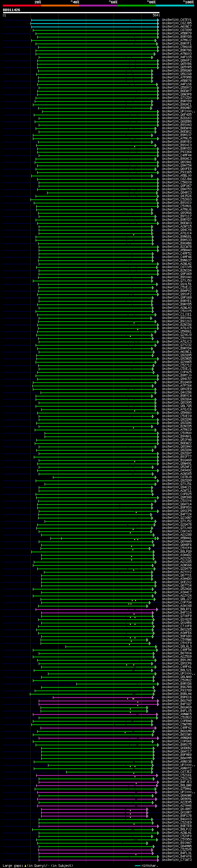Select hit label UniRef100_B4FJE3
The height and width of the screenshot is (868, 197).
177,782
